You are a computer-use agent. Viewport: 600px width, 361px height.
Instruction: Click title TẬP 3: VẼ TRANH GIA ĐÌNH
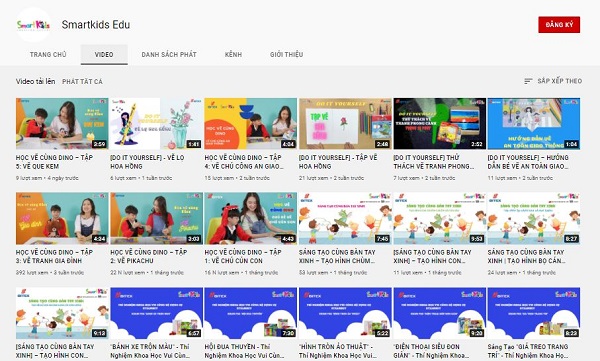tap(54, 256)
